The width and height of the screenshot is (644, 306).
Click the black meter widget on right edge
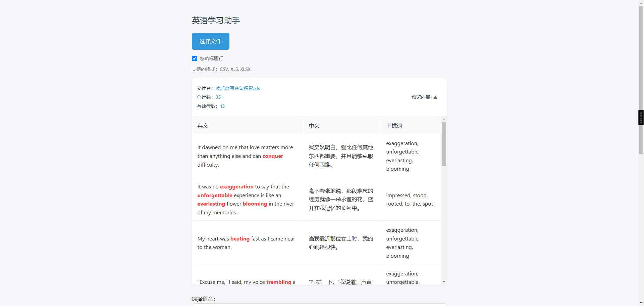(641, 118)
